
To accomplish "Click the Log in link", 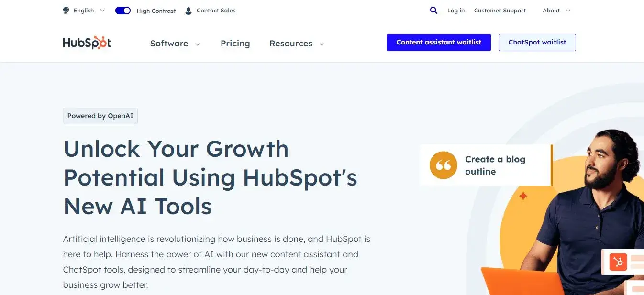I will tap(455, 10).
